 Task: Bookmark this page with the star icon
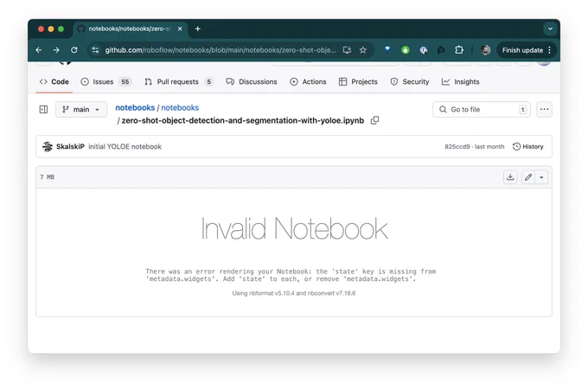click(x=363, y=50)
